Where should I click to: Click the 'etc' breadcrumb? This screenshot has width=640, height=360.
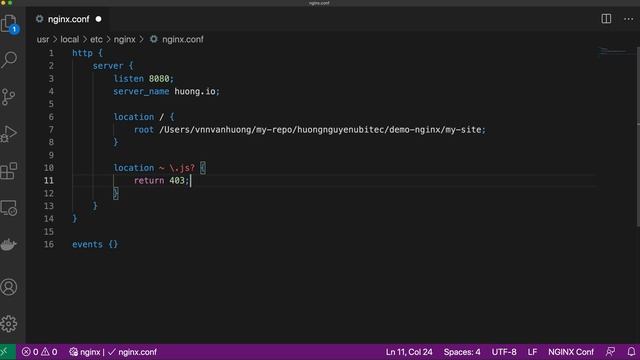tap(96, 40)
